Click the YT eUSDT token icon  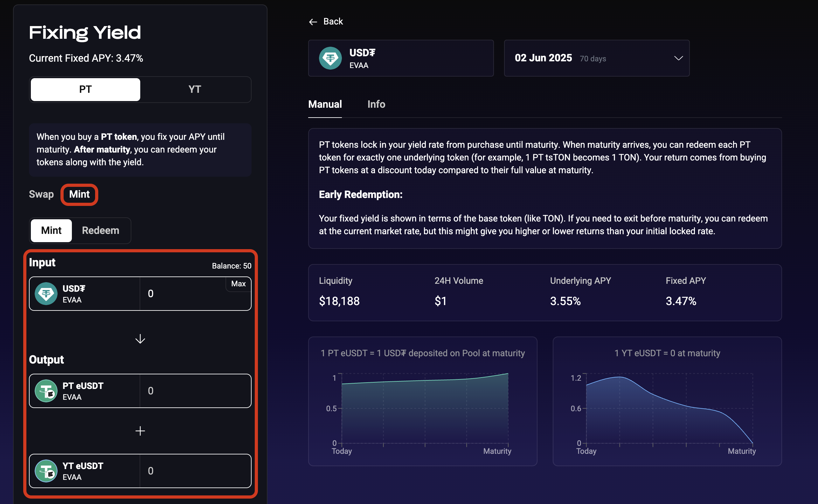pos(46,471)
